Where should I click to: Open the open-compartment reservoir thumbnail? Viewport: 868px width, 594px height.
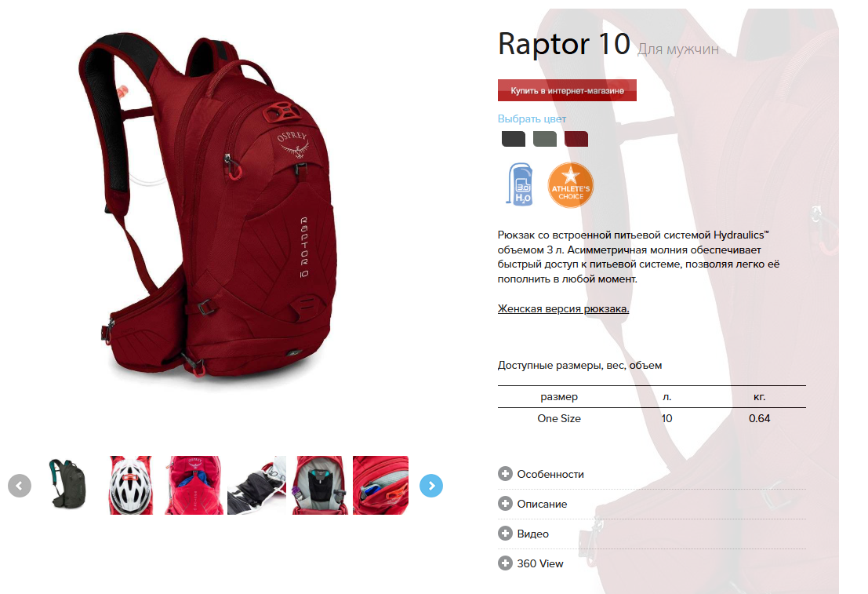(320, 486)
